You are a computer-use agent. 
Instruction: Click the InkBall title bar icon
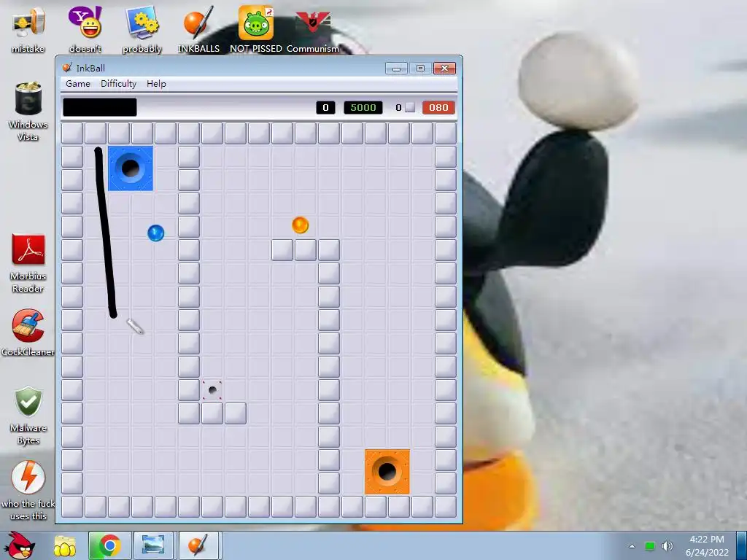68,68
